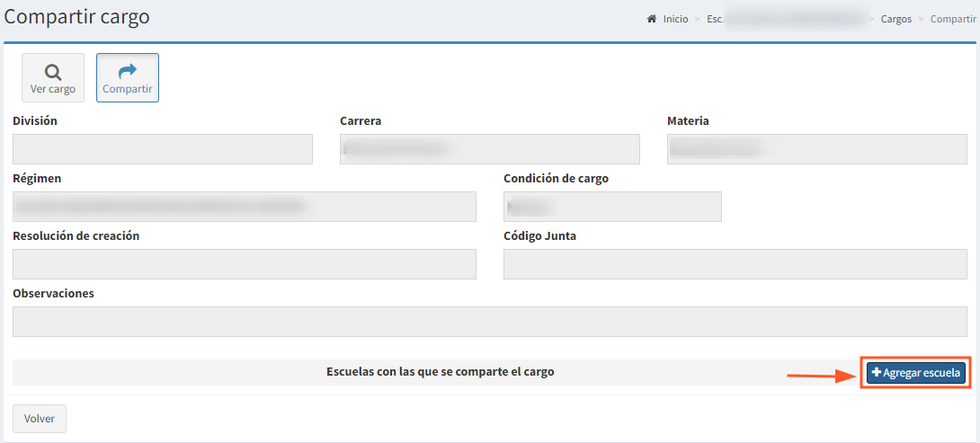Focus the División field

coord(163,149)
